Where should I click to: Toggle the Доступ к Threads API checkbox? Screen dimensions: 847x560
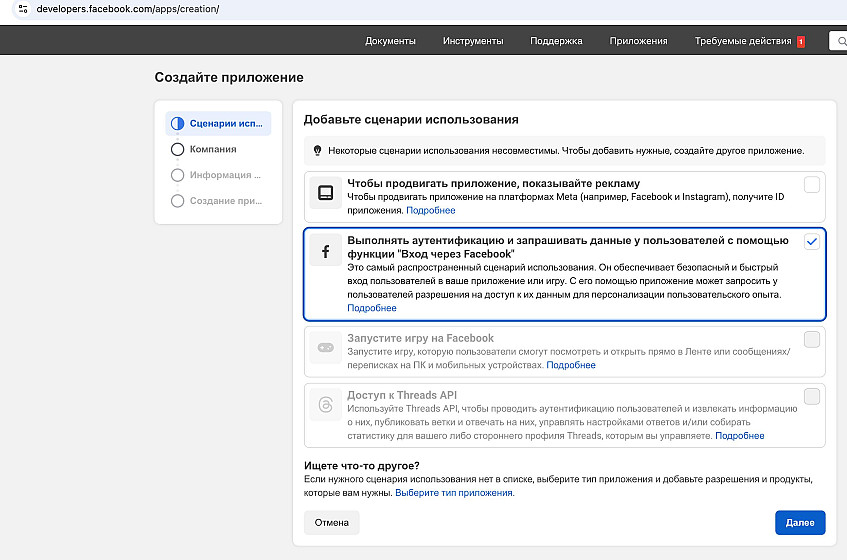[811, 396]
